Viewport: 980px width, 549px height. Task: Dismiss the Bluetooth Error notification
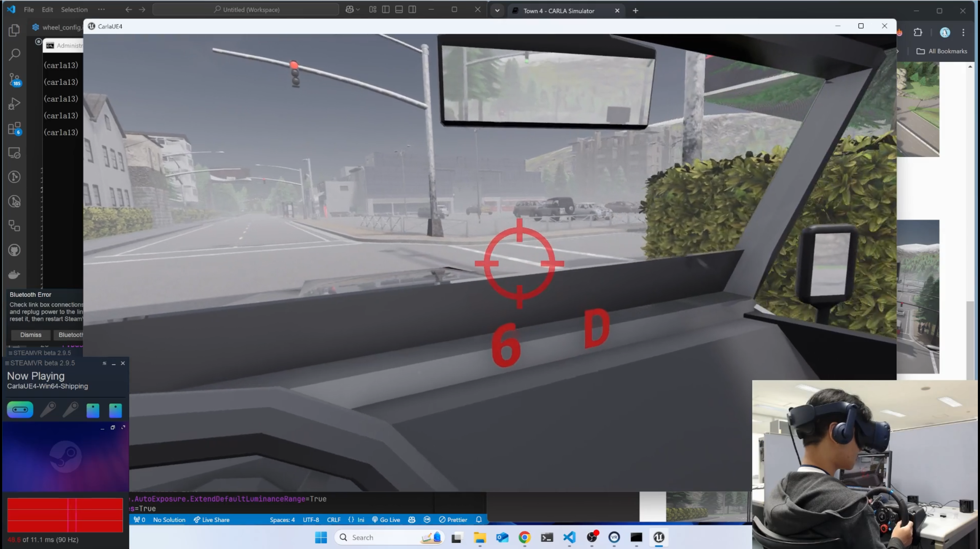pyautogui.click(x=31, y=335)
